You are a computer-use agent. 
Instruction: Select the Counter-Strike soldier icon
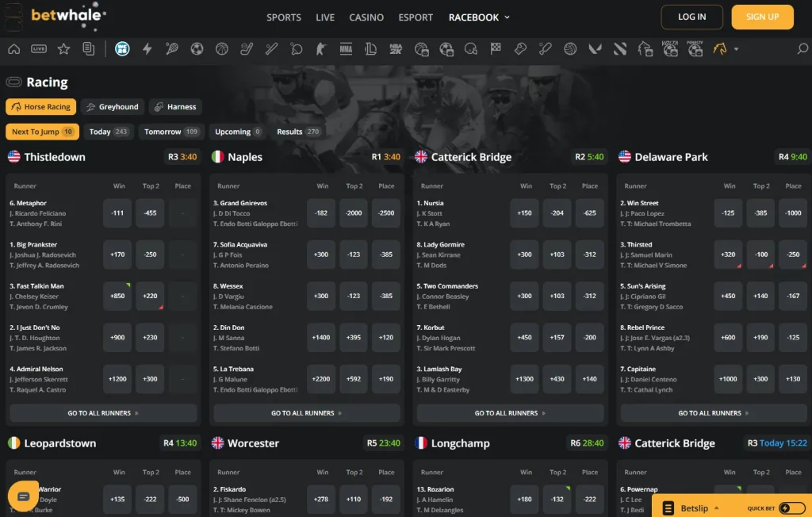[x=321, y=48]
